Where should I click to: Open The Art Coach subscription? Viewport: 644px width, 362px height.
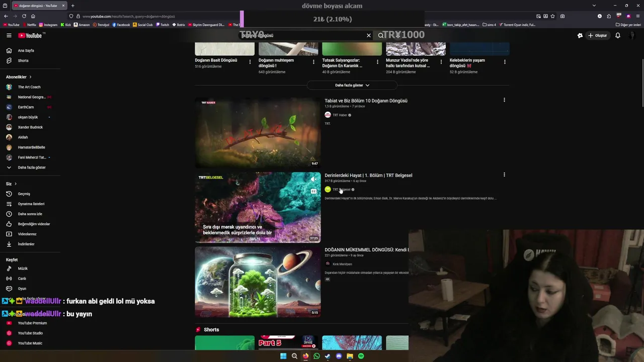tap(29, 87)
